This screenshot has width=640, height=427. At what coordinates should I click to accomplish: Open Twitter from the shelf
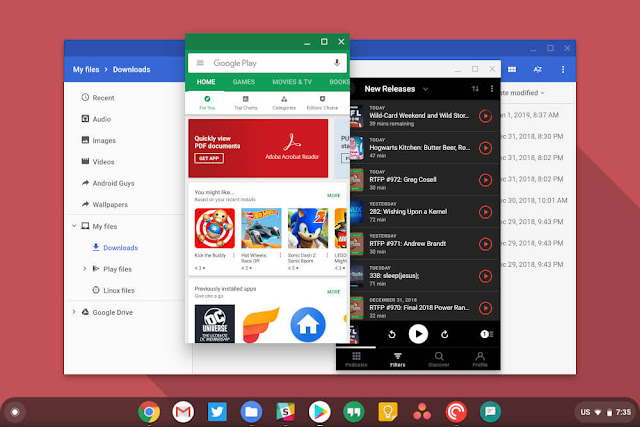(217, 411)
